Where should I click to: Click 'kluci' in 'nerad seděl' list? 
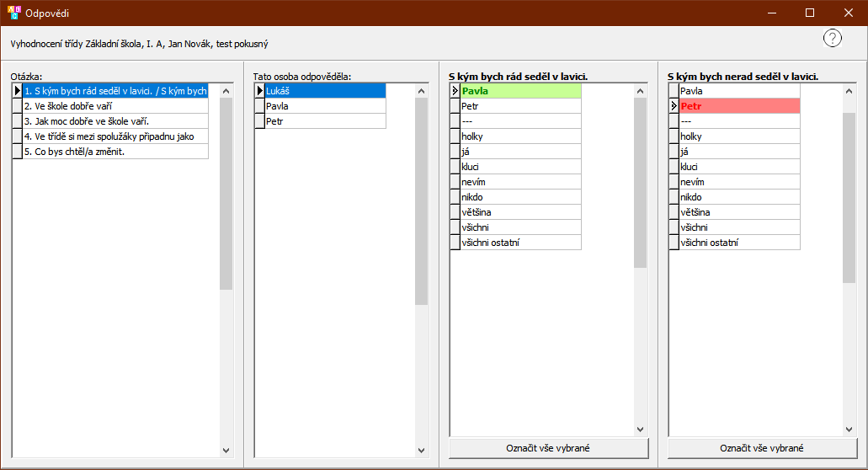(739, 167)
